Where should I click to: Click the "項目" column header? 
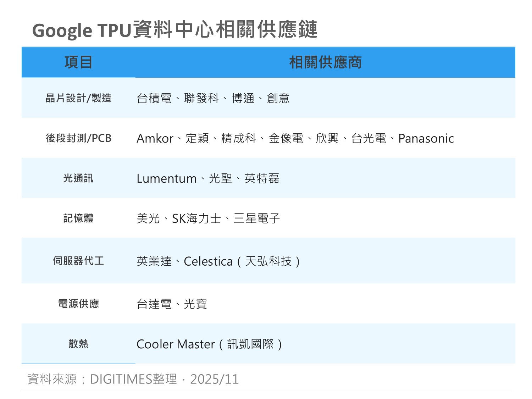(78, 62)
